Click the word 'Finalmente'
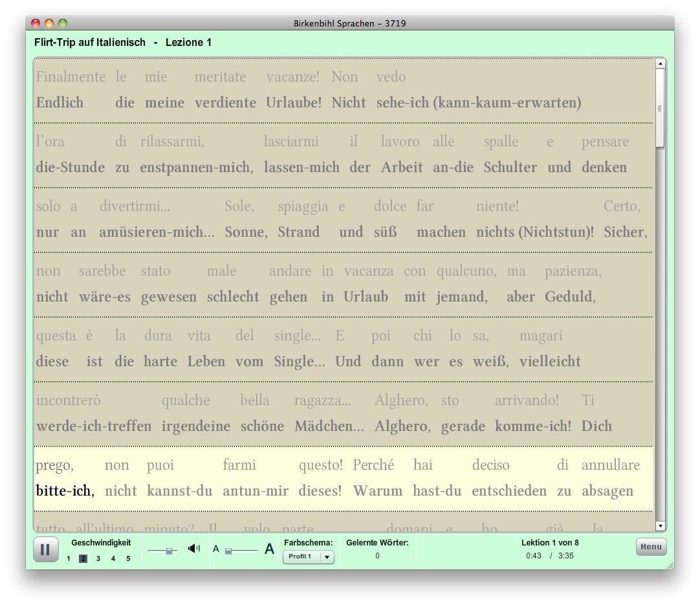The height and width of the screenshot is (605, 700). click(71, 77)
